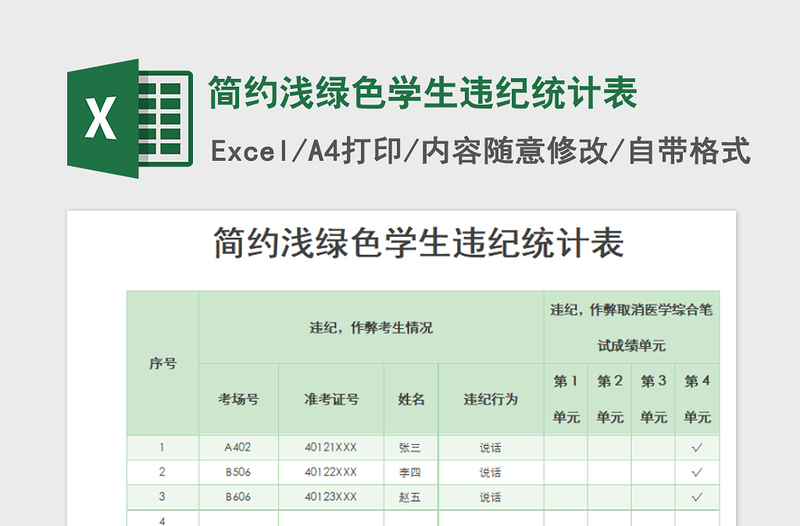Select the empty 第2单元 cell in 李四's row
The height and width of the screenshot is (526, 800).
tap(610, 472)
